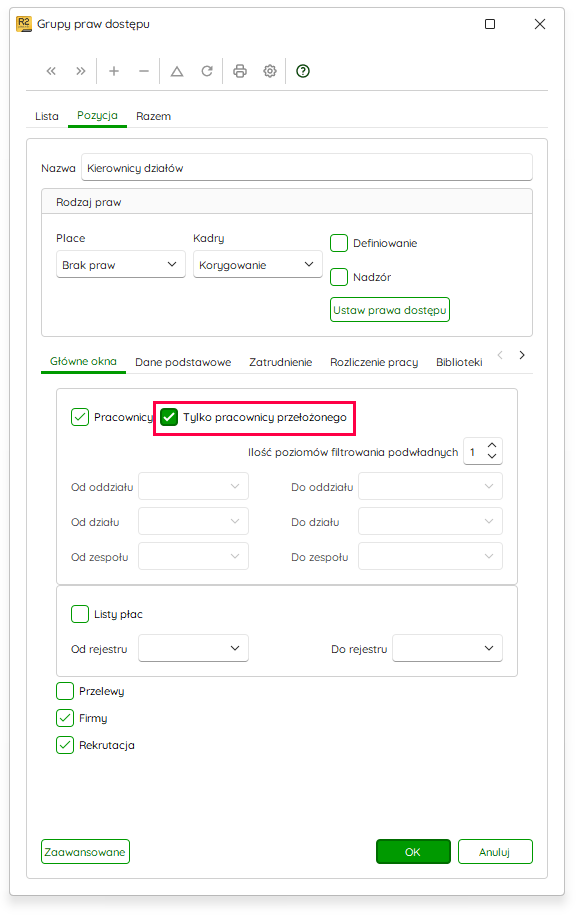Open the Do działu dropdown
This screenshot has width=582, height=919.
pyautogui.click(x=430, y=521)
